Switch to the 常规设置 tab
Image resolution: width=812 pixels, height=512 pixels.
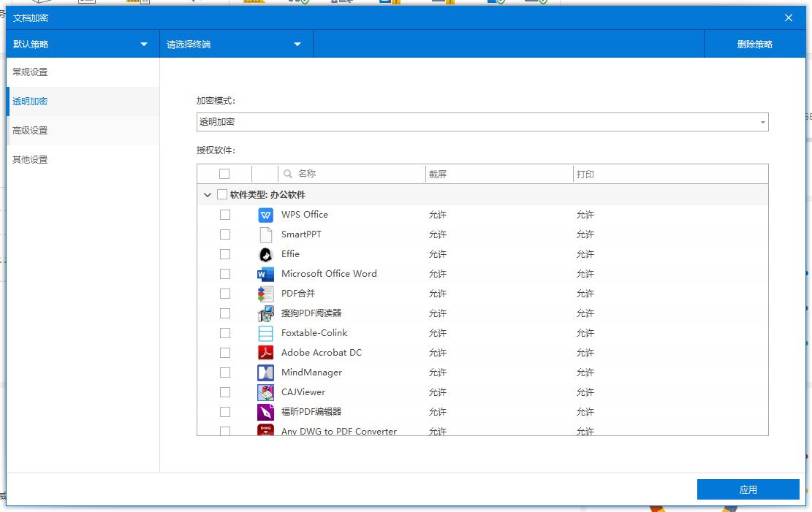(30, 72)
